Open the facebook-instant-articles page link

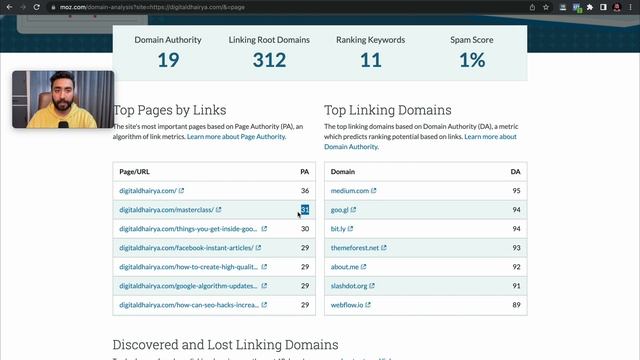[x=186, y=248]
